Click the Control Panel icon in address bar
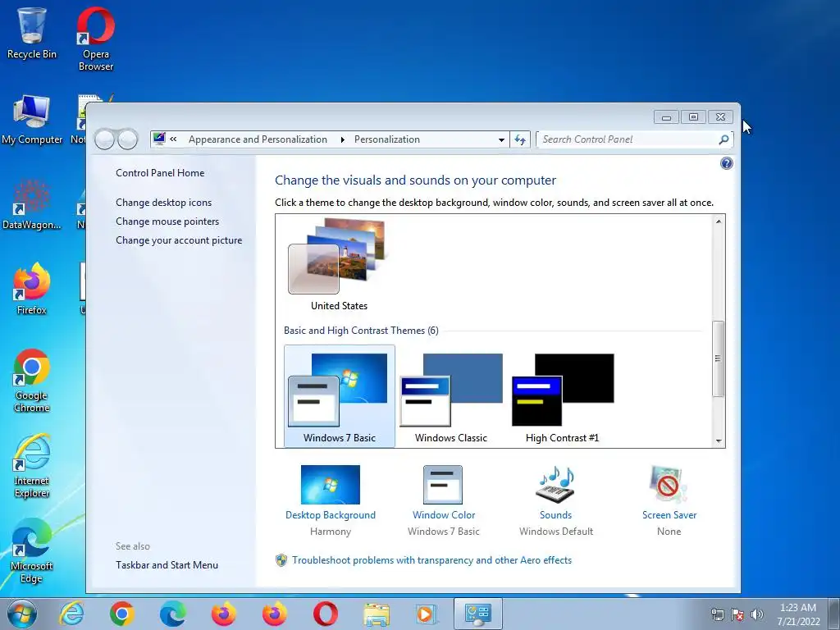Screen dimensions: 840x630 (x=159, y=139)
